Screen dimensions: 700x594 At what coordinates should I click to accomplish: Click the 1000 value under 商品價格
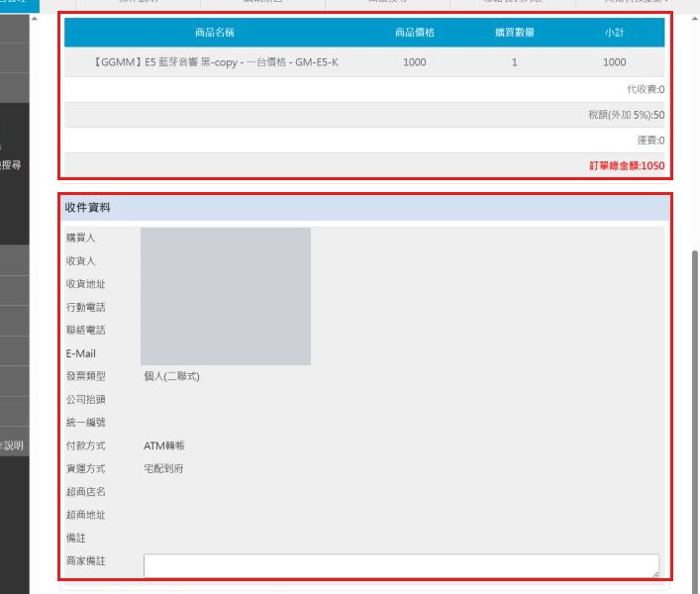[x=414, y=62]
